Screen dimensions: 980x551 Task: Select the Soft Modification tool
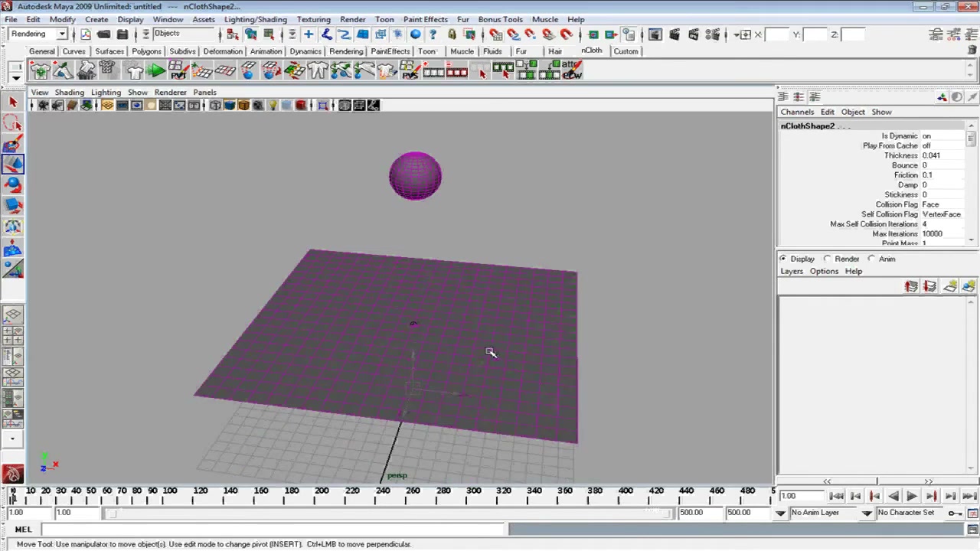coord(13,247)
